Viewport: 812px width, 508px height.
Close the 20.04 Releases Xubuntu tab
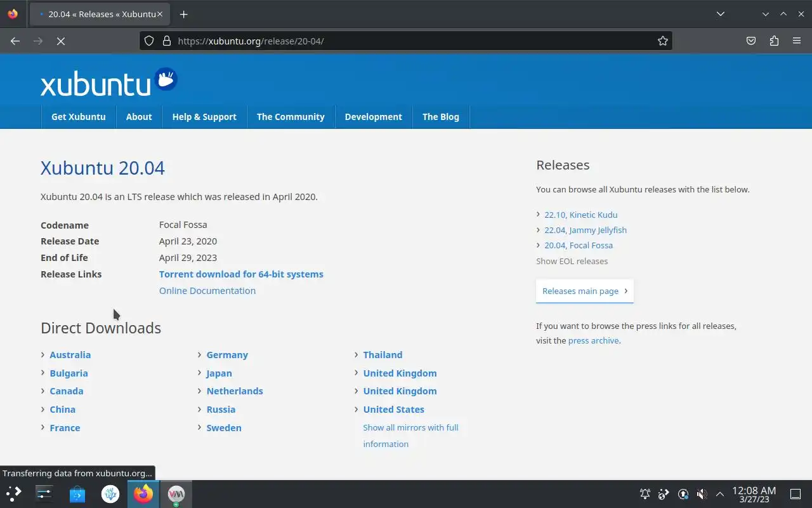[x=159, y=14]
